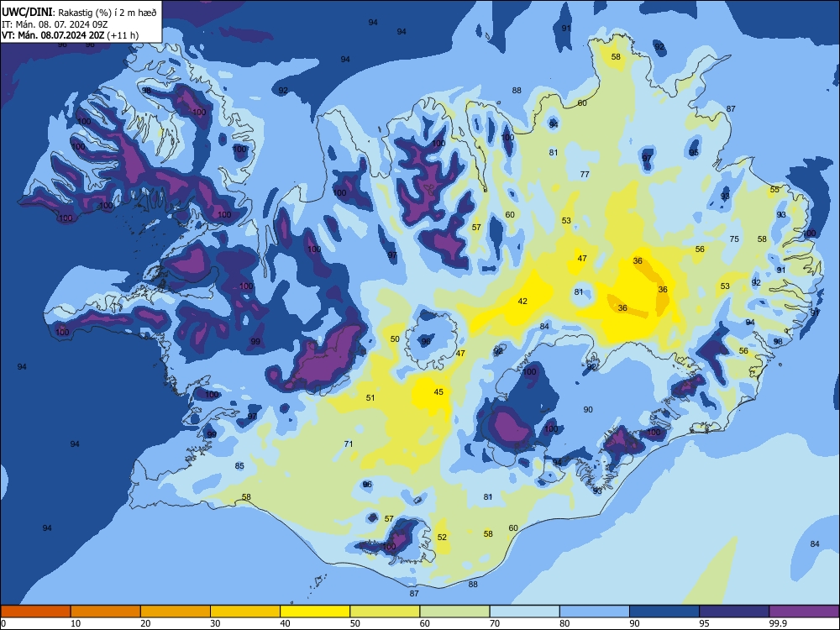
Task: Click the humidity value '55' on the map
Action: (774, 190)
